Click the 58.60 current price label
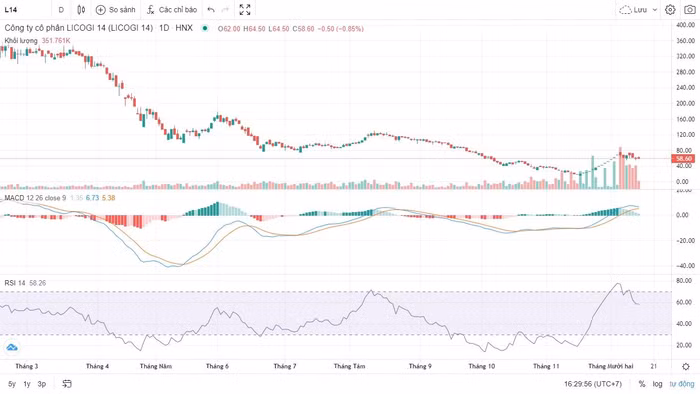Image resolution: width=700 pixels, height=394 pixels. 683,158
